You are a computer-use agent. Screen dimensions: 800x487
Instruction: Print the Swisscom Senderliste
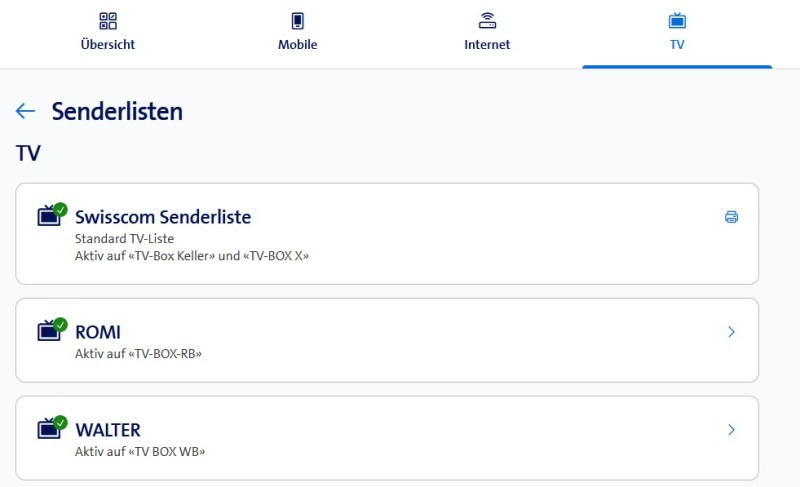[x=731, y=217]
